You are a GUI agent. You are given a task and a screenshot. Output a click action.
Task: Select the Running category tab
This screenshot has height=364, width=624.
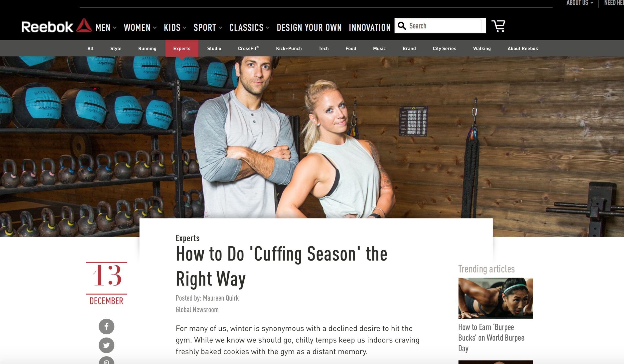[147, 48]
